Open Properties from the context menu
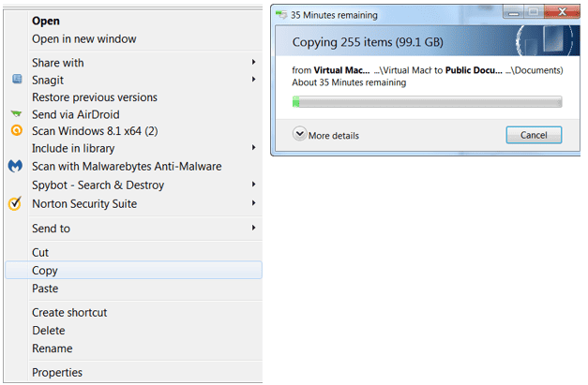Viewport: 588px width, 385px height. click(x=57, y=373)
